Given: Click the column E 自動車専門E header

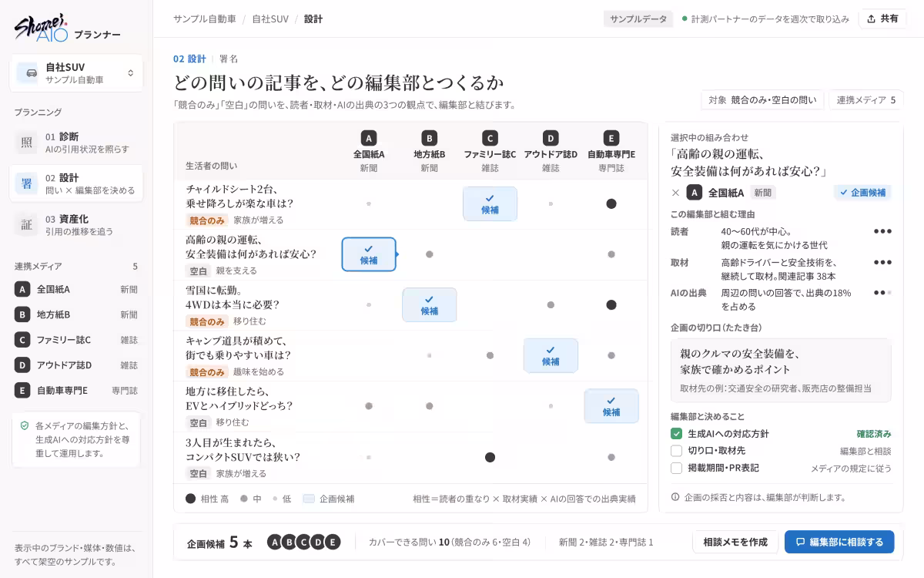Looking at the screenshot, I should coord(611,152).
